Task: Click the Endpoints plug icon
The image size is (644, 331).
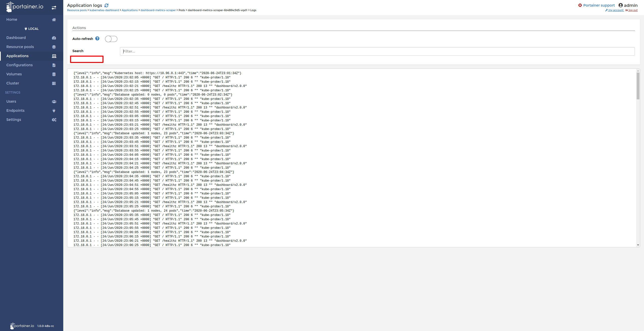Action: [54, 111]
